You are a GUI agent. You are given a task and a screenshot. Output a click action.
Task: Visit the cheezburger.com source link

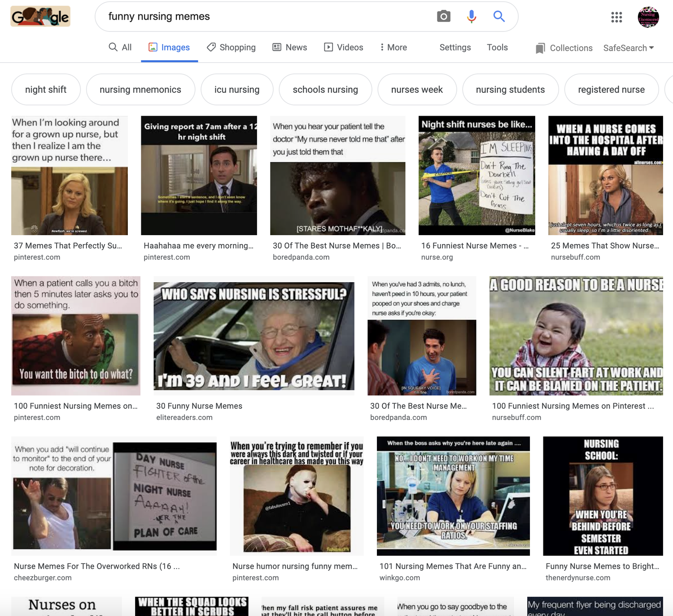(x=43, y=578)
